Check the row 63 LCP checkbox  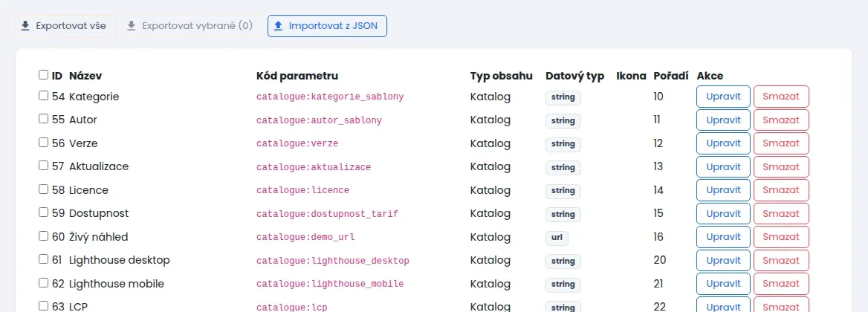coord(44,305)
